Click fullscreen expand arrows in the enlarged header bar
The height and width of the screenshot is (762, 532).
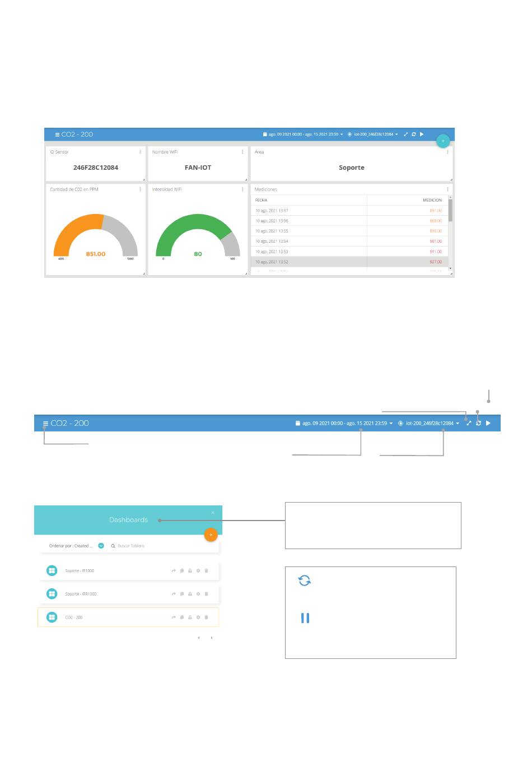[x=469, y=423]
